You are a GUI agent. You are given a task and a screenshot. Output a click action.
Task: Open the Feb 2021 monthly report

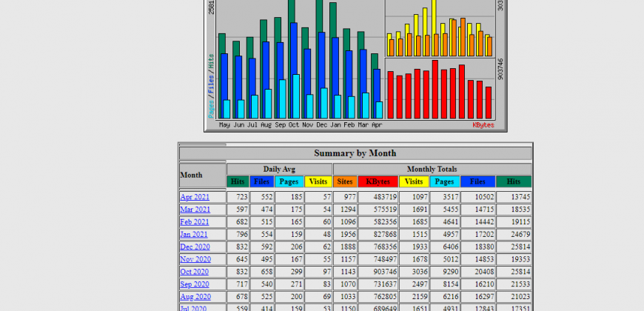194,222
